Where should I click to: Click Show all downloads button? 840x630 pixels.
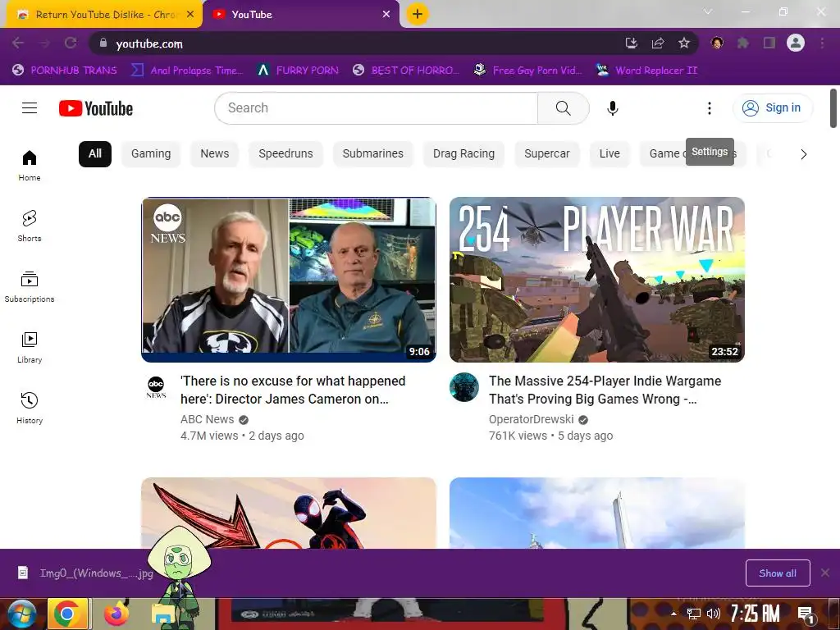pyautogui.click(x=778, y=573)
